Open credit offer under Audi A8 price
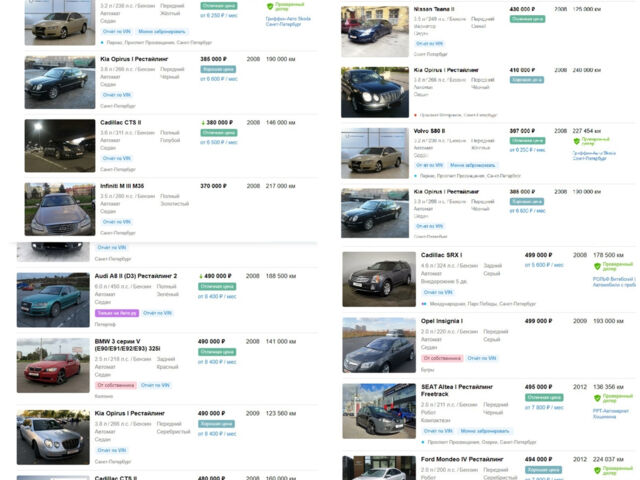The height and width of the screenshot is (480, 640). point(217,297)
